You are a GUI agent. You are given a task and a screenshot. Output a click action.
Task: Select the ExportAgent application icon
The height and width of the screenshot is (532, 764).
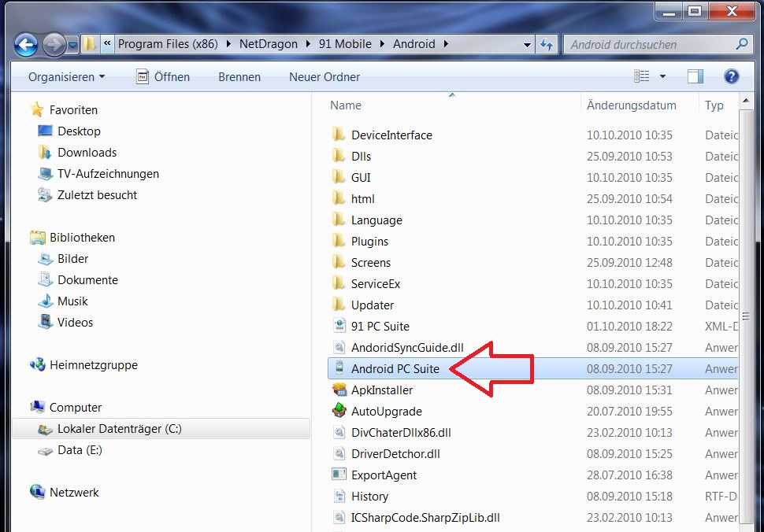(339, 475)
